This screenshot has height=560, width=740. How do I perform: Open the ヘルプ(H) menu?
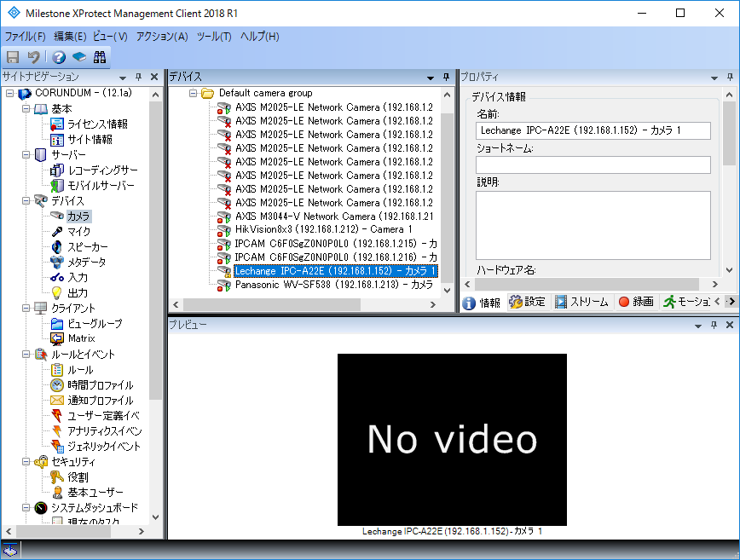[x=259, y=37]
